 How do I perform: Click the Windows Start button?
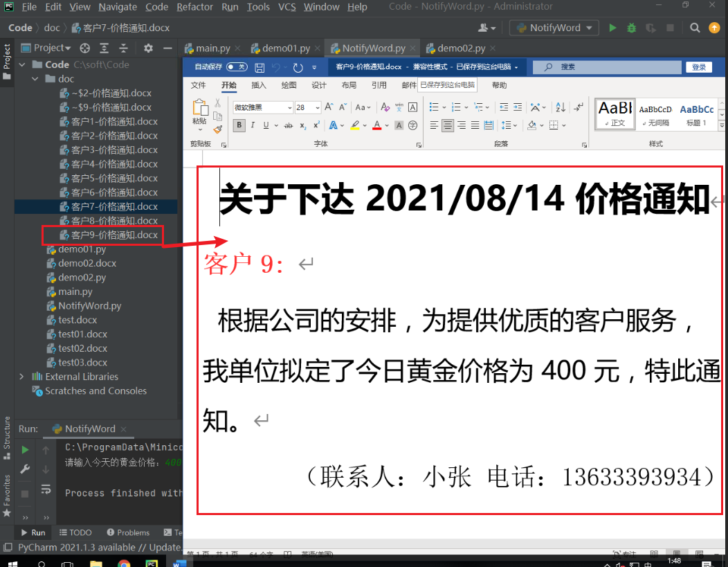point(12,563)
